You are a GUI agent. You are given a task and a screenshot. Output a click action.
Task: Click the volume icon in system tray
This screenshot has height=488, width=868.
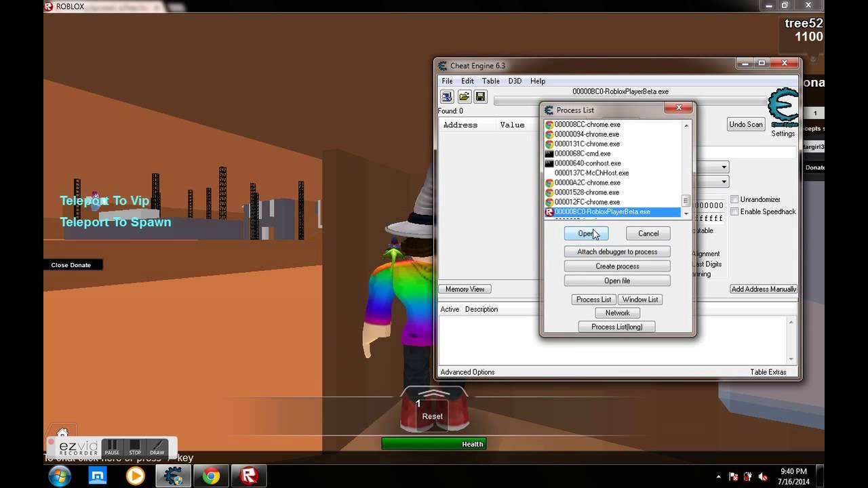762,476
